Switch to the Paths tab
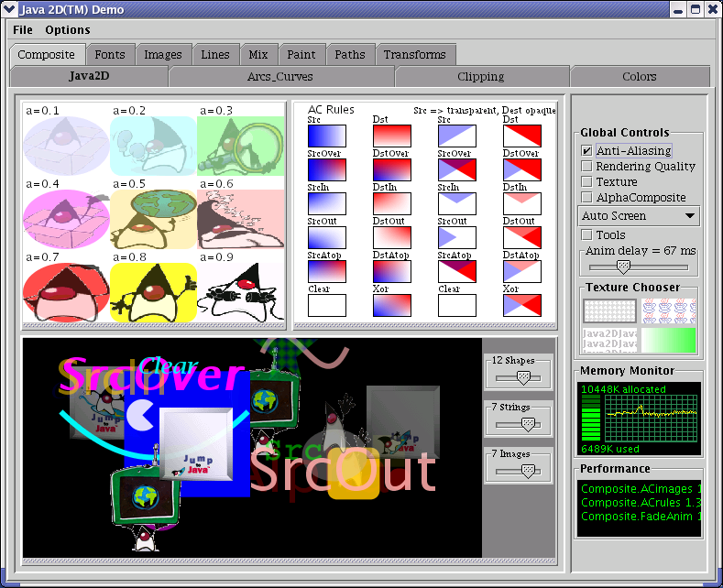The height and width of the screenshot is (588, 723). [x=349, y=54]
